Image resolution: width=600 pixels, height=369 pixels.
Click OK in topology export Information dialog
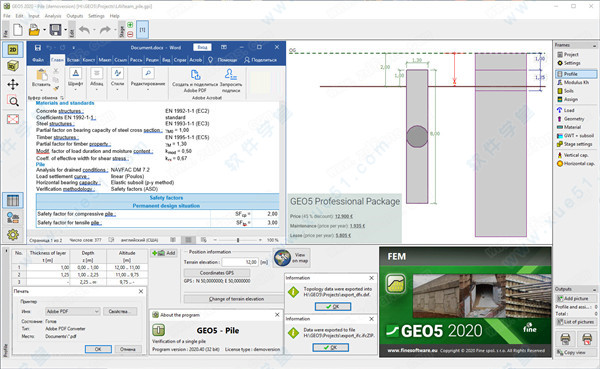point(333,306)
